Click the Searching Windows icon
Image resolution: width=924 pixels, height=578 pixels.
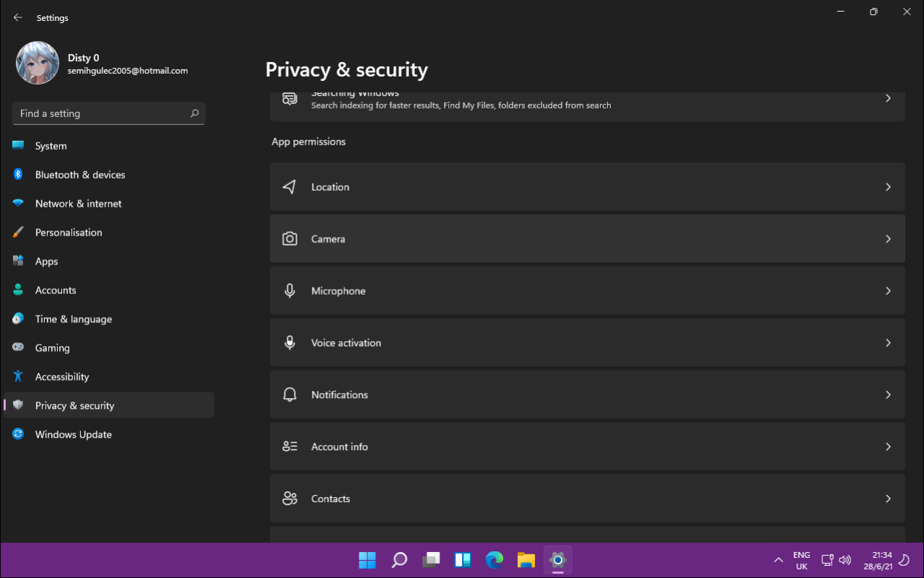[289, 99]
